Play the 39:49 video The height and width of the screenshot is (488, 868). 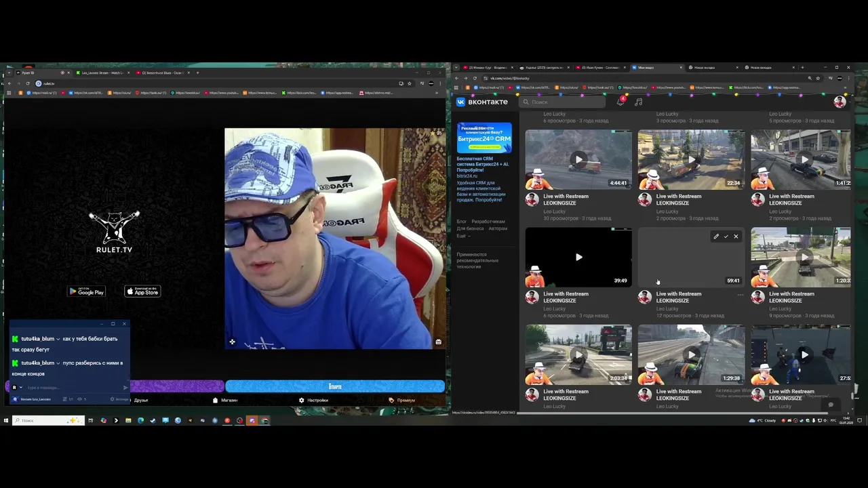(x=578, y=257)
